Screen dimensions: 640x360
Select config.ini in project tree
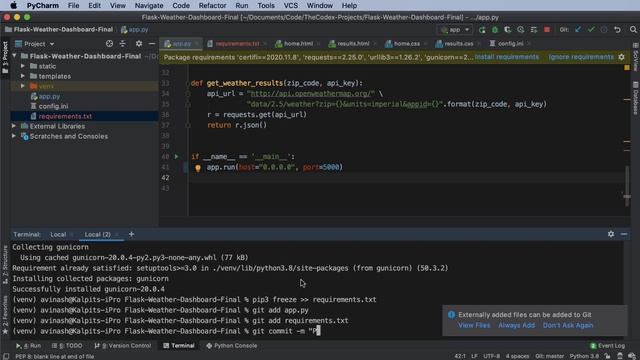point(53,106)
